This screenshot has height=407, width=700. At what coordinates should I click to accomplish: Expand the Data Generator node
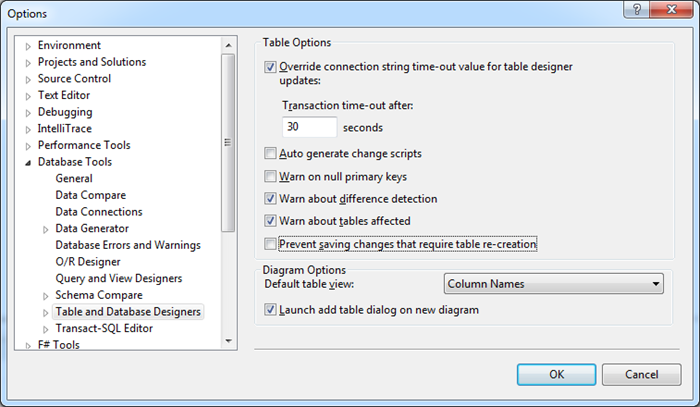tap(46, 229)
